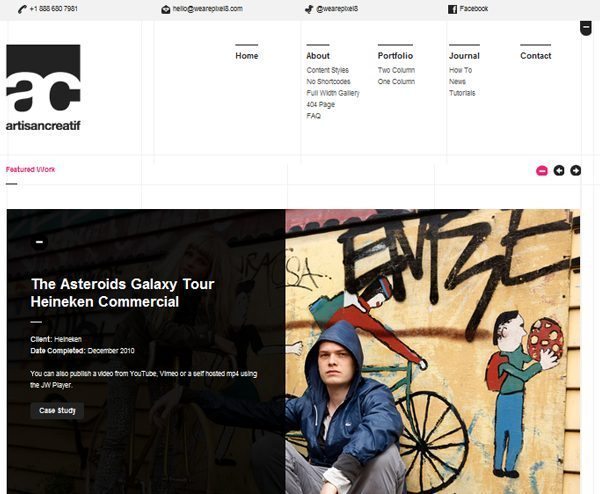Click the graffiti slide image

pyautogui.click(x=432, y=351)
